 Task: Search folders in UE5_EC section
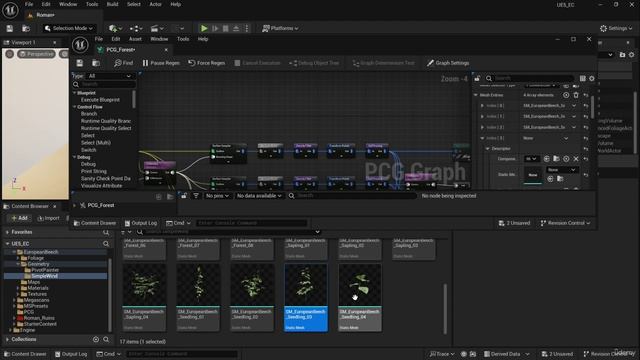(x=106, y=244)
